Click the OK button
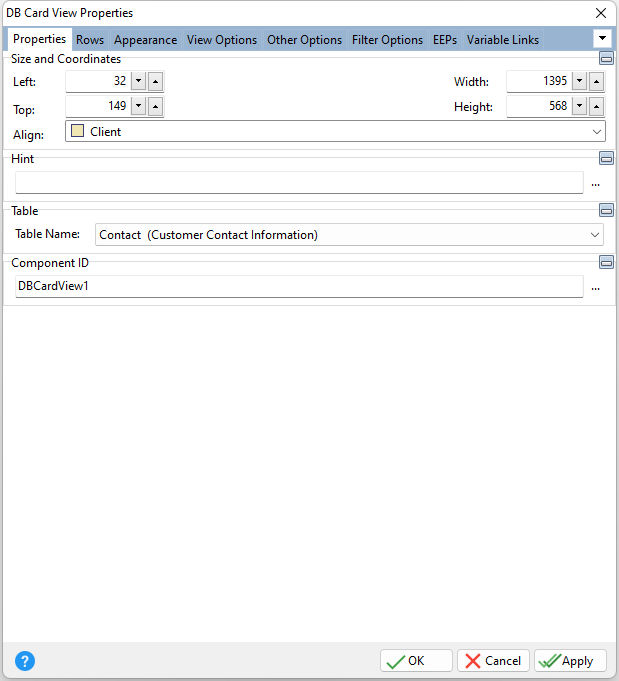The width and height of the screenshot is (619, 681). [416, 661]
